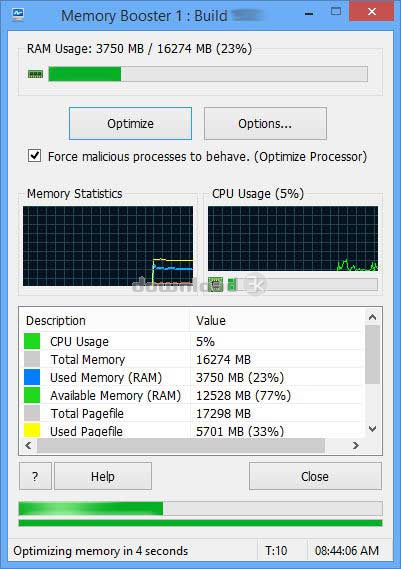Click the small green meter icon beside CPU chip

(x=232, y=284)
